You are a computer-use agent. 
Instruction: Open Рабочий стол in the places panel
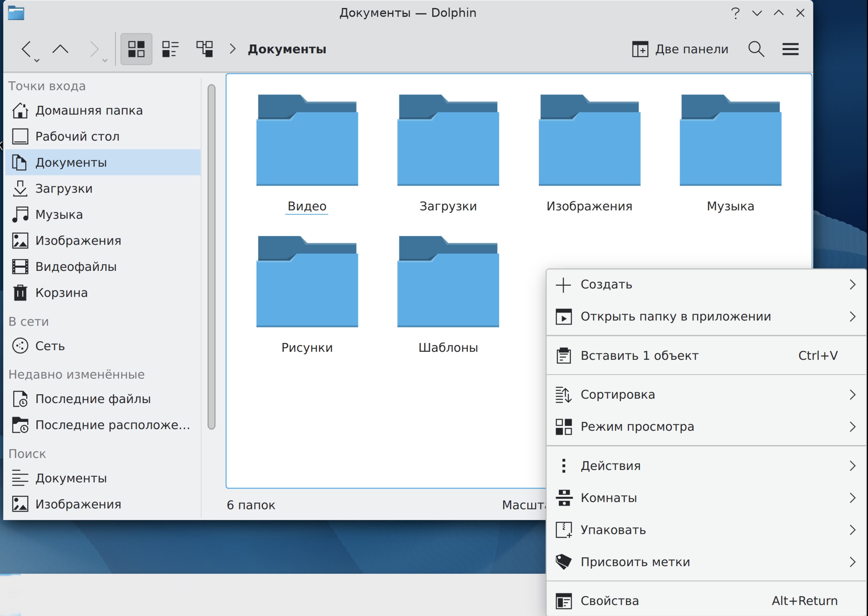pyautogui.click(x=103, y=137)
